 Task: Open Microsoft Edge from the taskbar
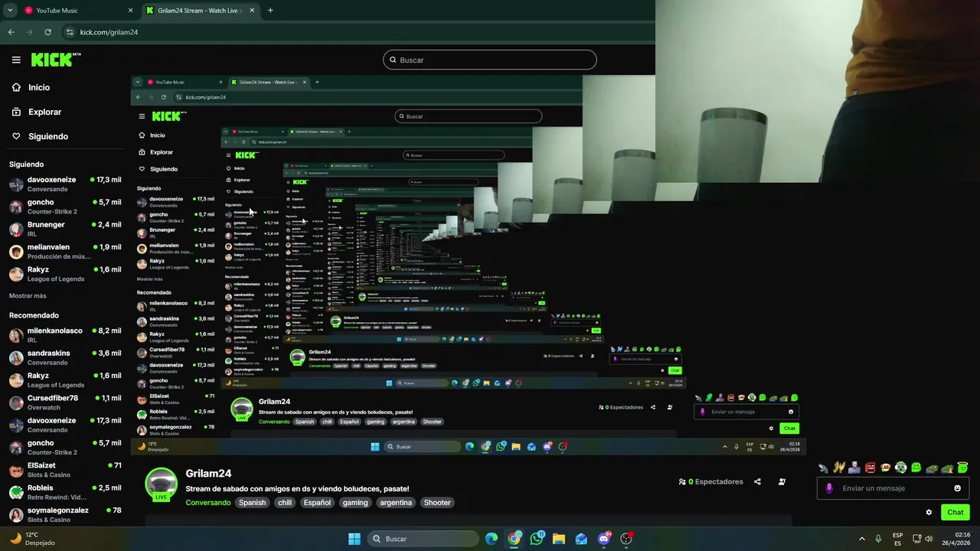click(x=492, y=539)
